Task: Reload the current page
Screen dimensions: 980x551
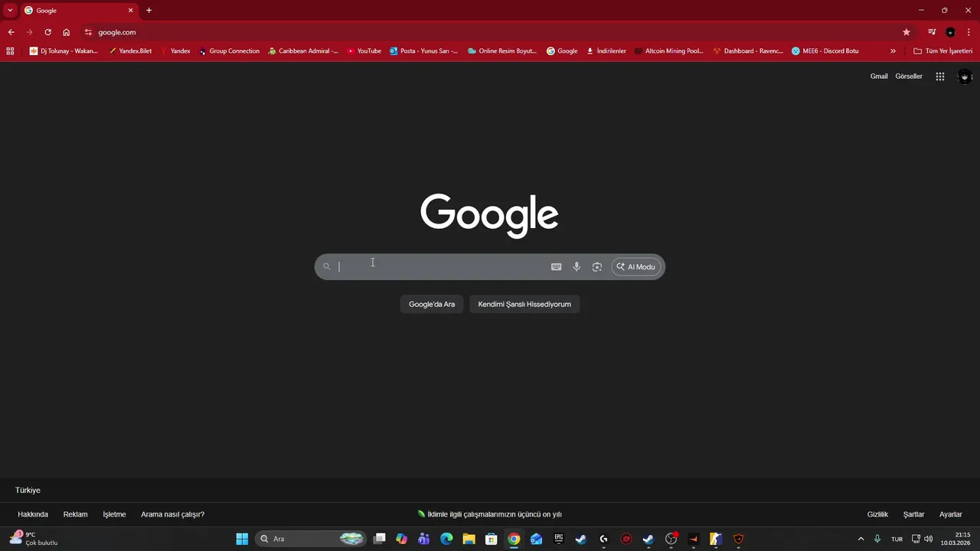Action: tap(47, 32)
